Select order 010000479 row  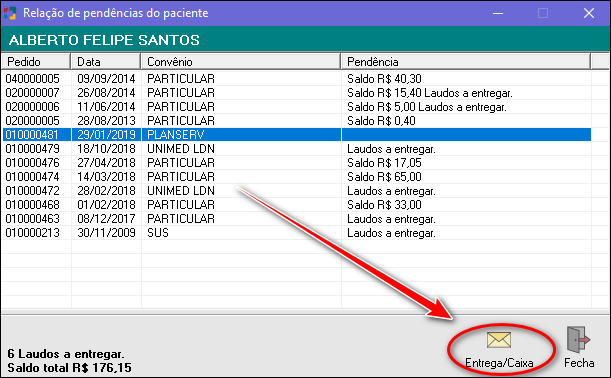(296, 149)
